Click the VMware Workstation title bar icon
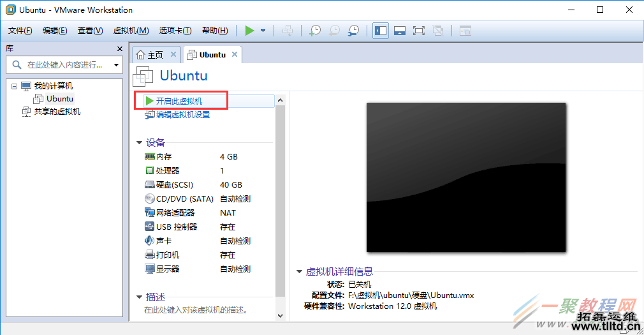This screenshot has height=335, width=644. pyautogui.click(x=10, y=10)
